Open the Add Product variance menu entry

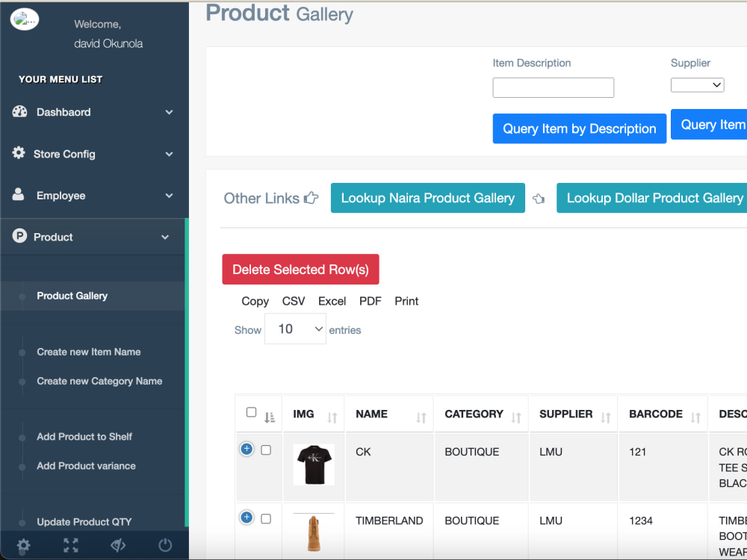(x=87, y=465)
